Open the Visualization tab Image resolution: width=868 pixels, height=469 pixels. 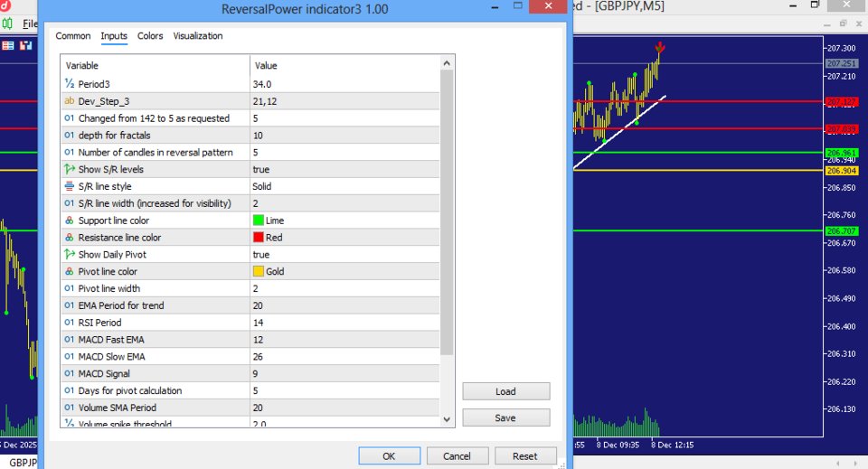click(198, 36)
